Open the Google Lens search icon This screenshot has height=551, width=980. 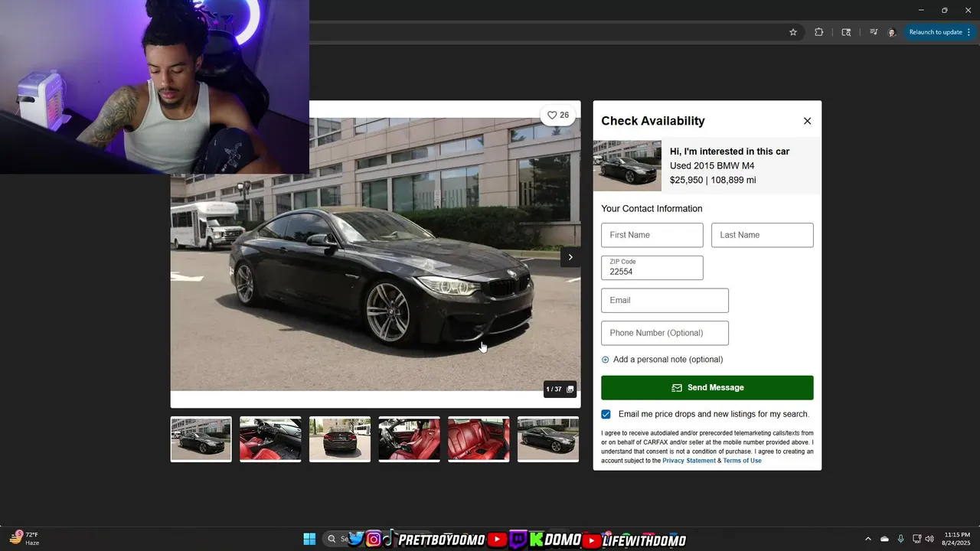point(846,32)
